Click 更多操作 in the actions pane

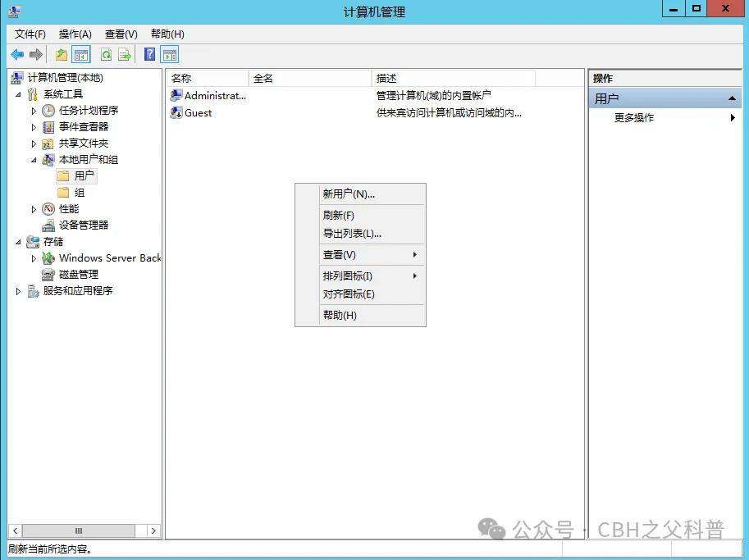tap(634, 118)
